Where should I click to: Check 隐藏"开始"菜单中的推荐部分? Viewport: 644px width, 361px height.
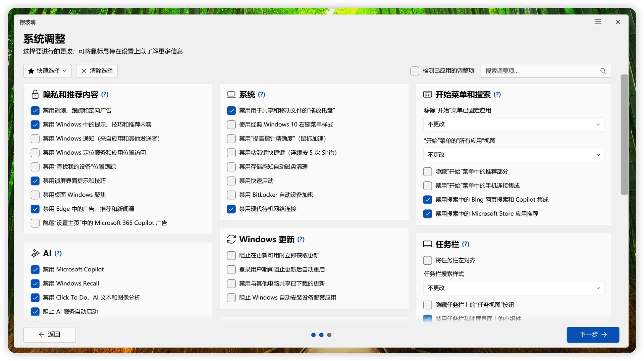427,171
